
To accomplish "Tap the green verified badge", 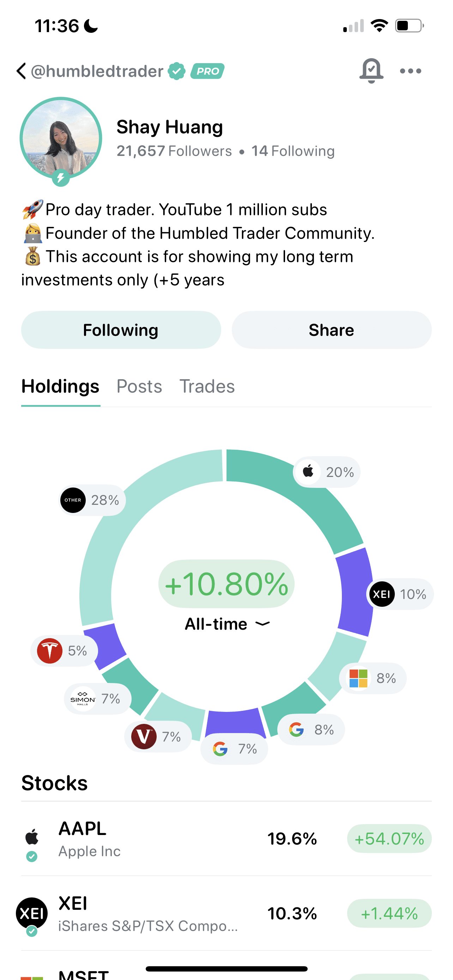I will tap(176, 71).
